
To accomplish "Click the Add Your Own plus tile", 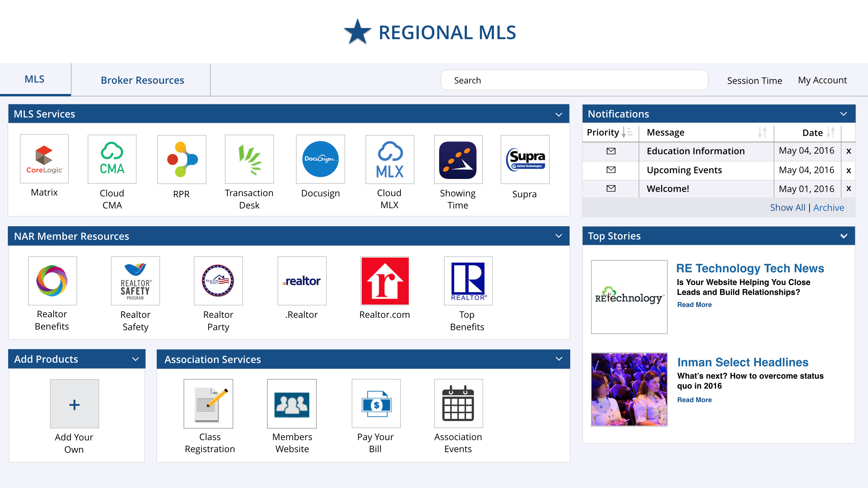I will (74, 404).
